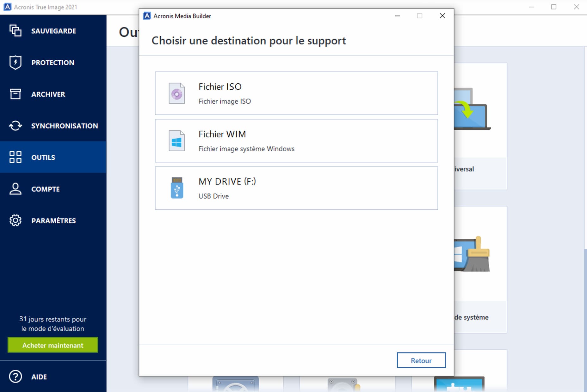Click the Acheter maintenant button

(53, 345)
